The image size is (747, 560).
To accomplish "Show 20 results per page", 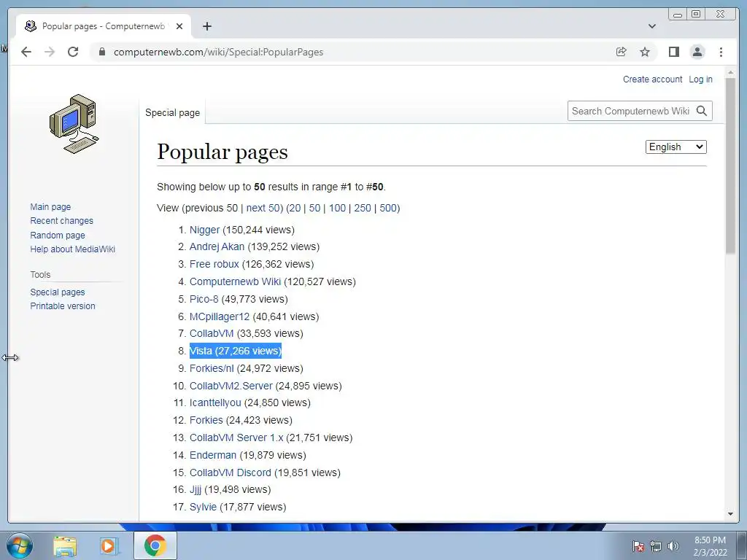I will click(x=295, y=208).
